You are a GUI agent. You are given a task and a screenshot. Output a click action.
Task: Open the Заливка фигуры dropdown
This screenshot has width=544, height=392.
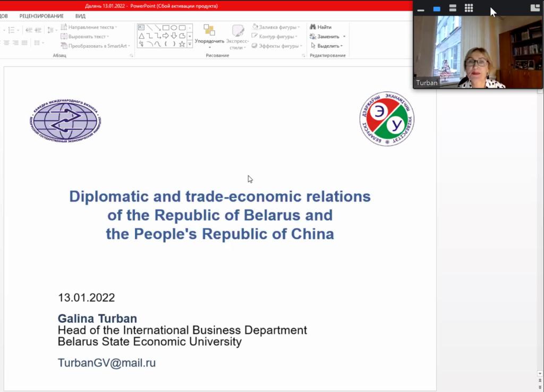[275, 27]
